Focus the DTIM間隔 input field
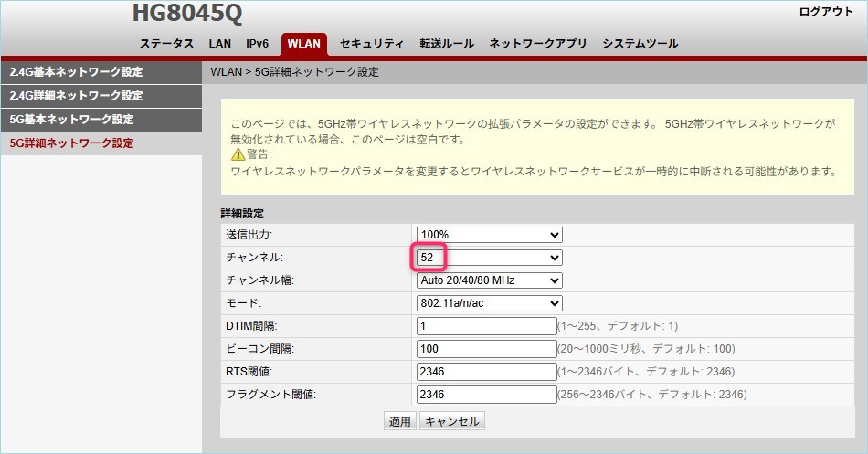 coord(487,326)
